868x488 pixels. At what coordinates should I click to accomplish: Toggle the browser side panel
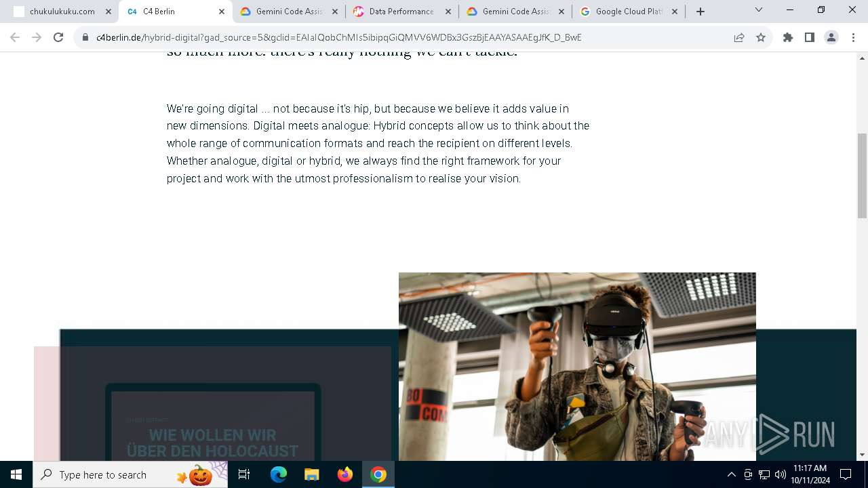[810, 37]
